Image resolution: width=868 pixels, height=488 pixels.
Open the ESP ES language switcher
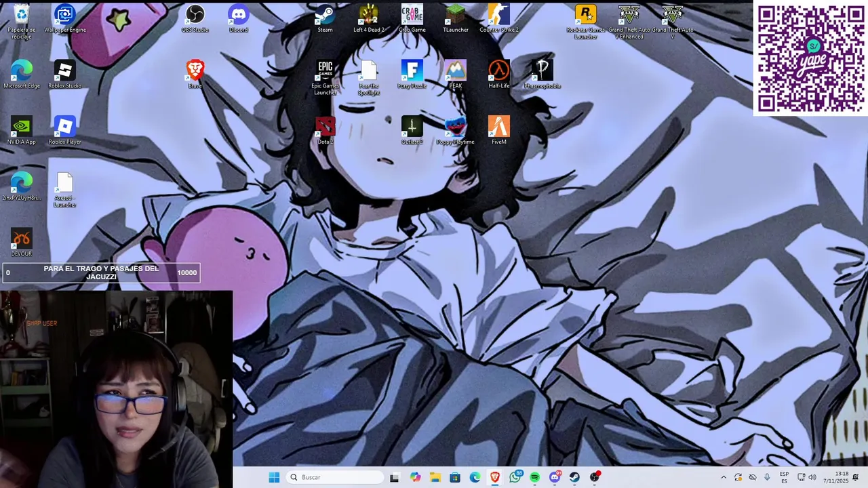(x=784, y=477)
